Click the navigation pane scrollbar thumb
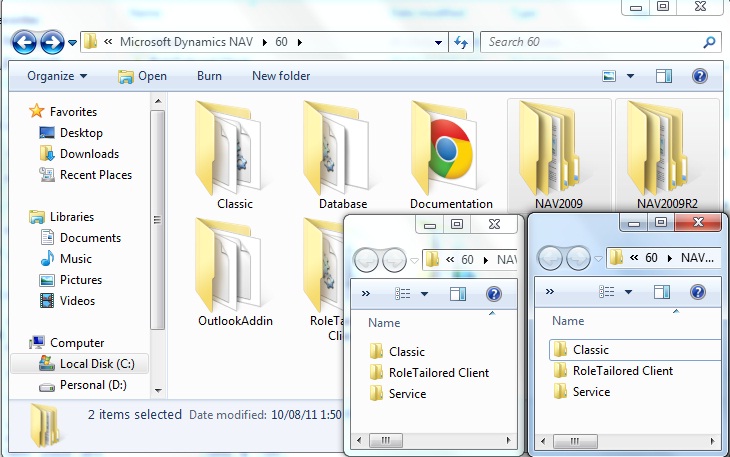This screenshot has height=457, width=730. point(158,220)
